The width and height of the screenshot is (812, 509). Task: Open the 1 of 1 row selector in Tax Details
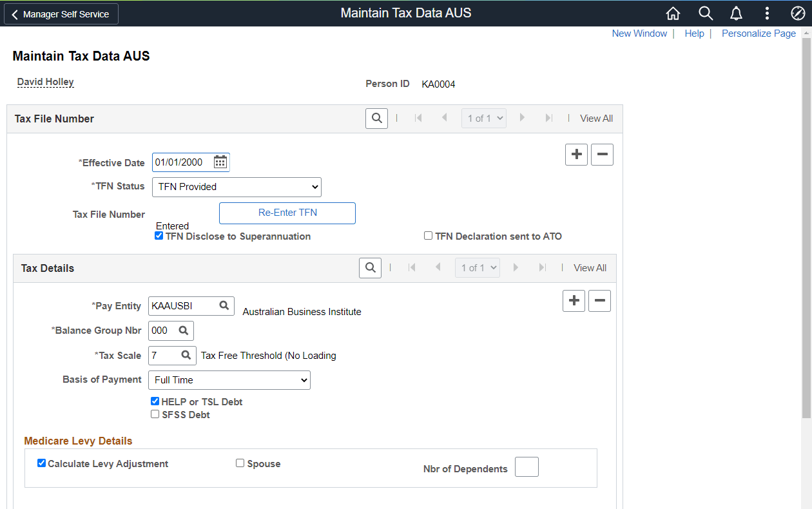[x=477, y=267]
